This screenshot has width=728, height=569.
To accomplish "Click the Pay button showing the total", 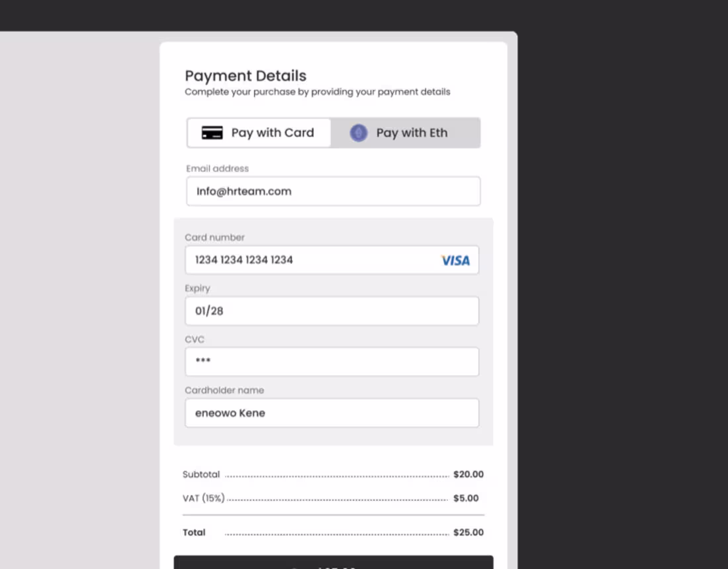I will pos(333,566).
